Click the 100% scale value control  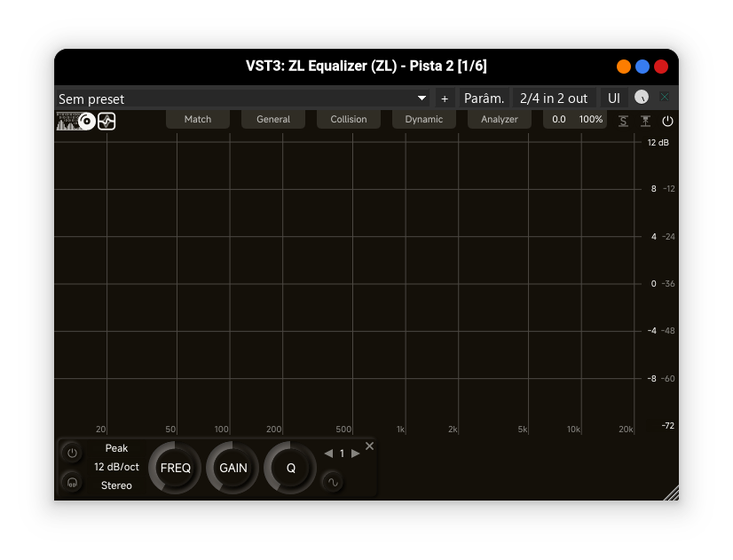tap(591, 118)
